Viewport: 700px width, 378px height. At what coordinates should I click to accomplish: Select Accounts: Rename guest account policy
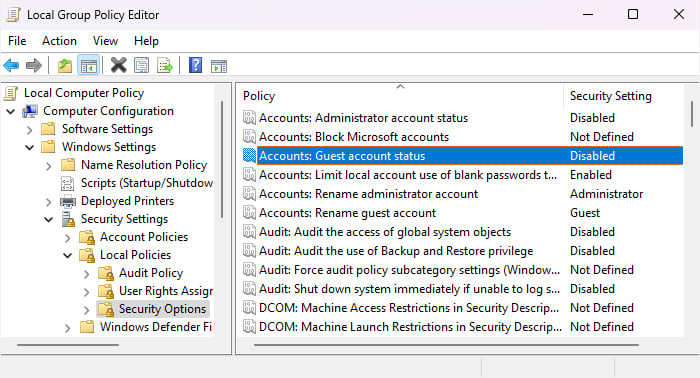[347, 213]
